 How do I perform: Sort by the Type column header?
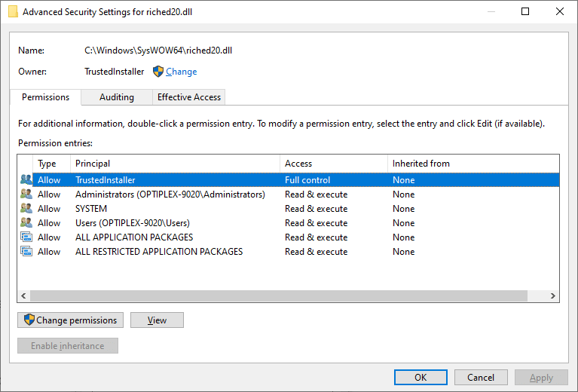(x=51, y=164)
